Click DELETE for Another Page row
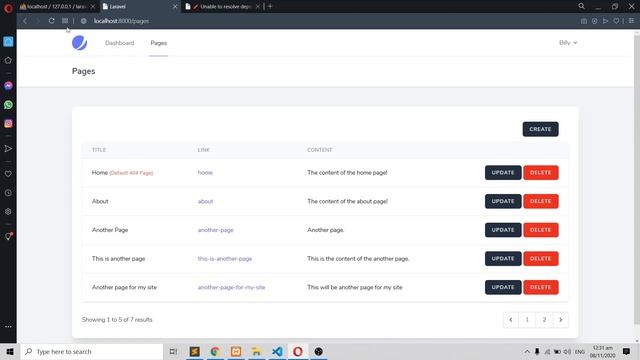This screenshot has width=640, height=360. pyautogui.click(x=541, y=230)
